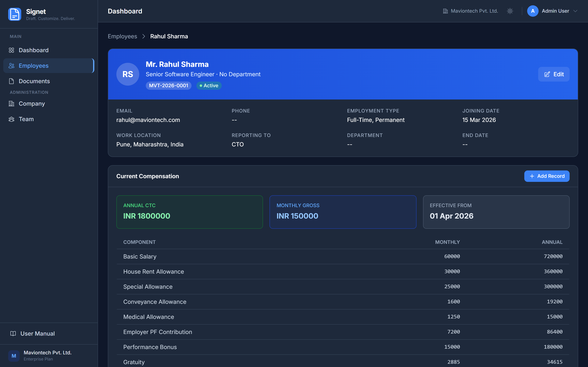Open the User Manual book icon
Screen dimensions: 588x367
coord(13,334)
